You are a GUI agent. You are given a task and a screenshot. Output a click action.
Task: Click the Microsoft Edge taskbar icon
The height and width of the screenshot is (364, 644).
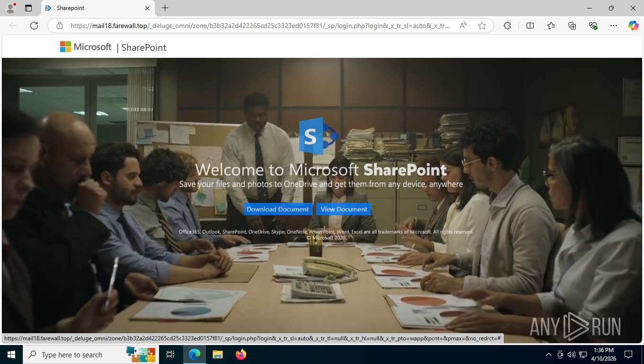(195, 355)
